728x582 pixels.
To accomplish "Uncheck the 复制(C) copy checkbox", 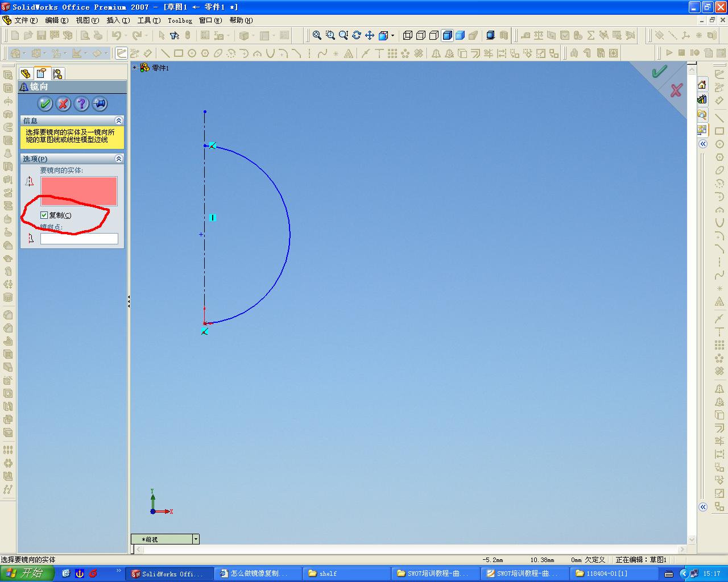I will (44, 215).
